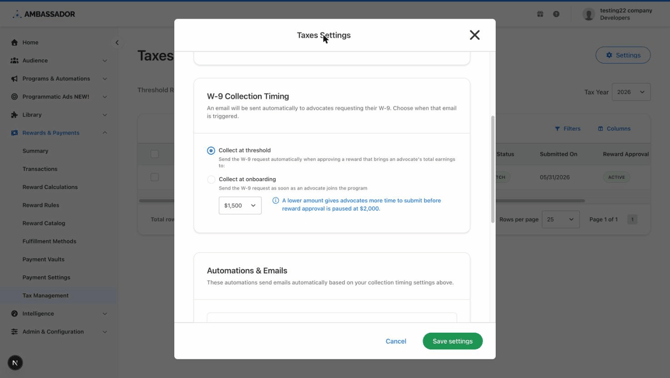
Task: Close the Taxes Settings dialog with X
Action: pyautogui.click(x=474, y=35)
